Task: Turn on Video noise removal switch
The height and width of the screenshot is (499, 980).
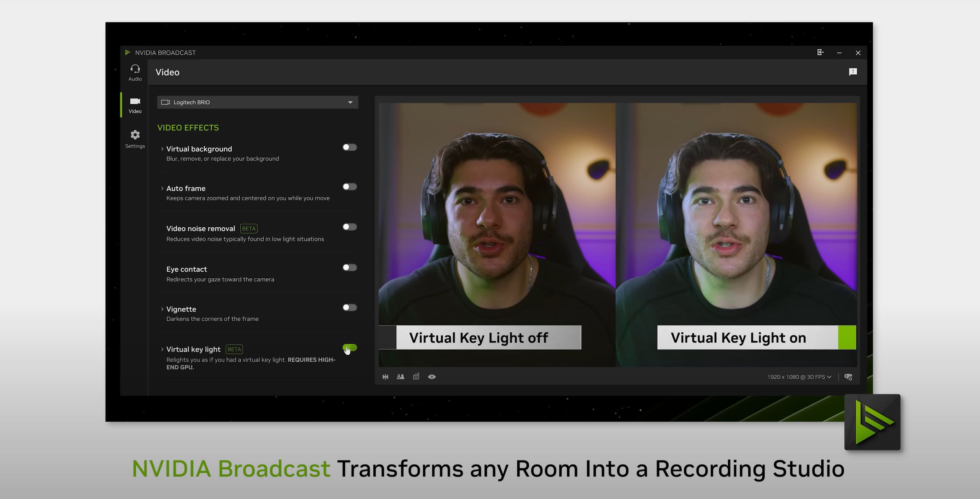Action: (350, 227)
